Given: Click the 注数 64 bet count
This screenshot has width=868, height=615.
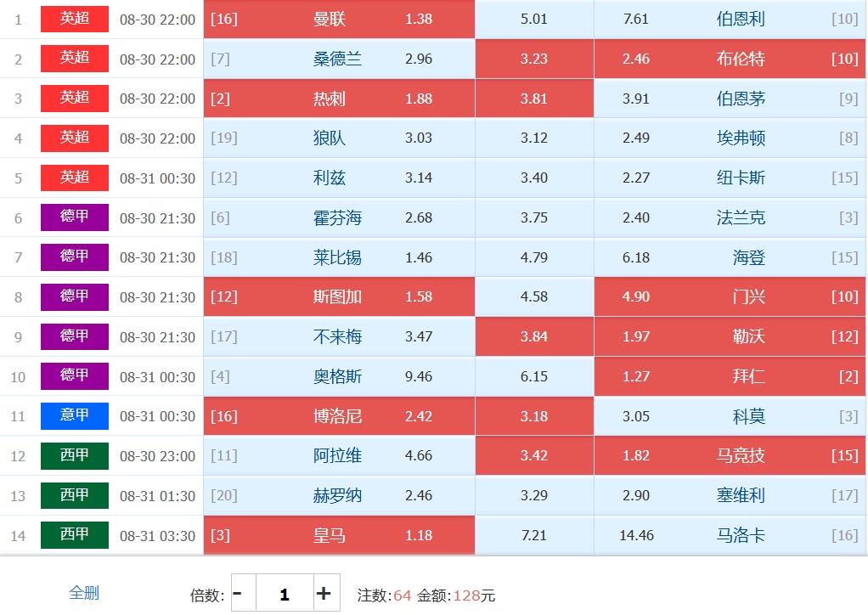Looking at the screenshot, I should coord(384,595).
